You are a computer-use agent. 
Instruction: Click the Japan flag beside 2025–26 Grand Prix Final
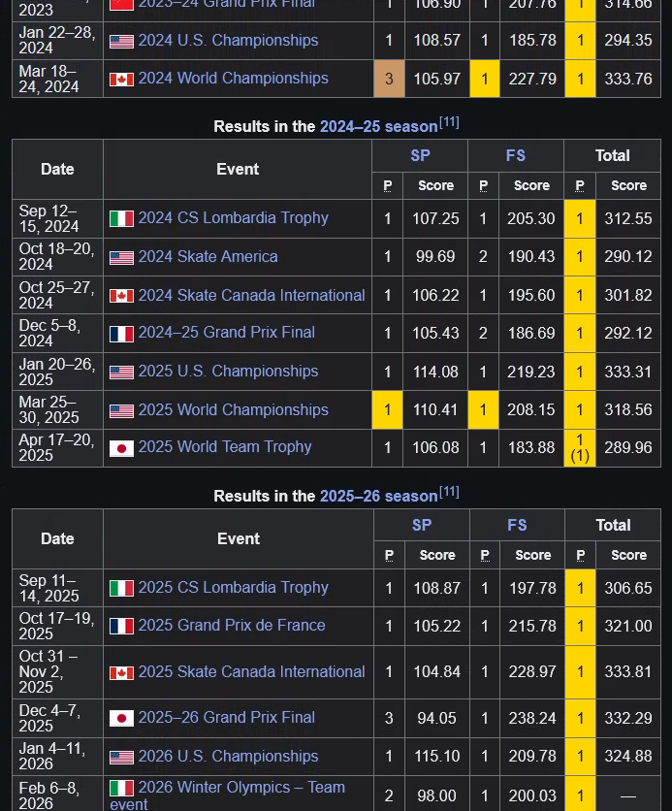click(x=121, y=719)
